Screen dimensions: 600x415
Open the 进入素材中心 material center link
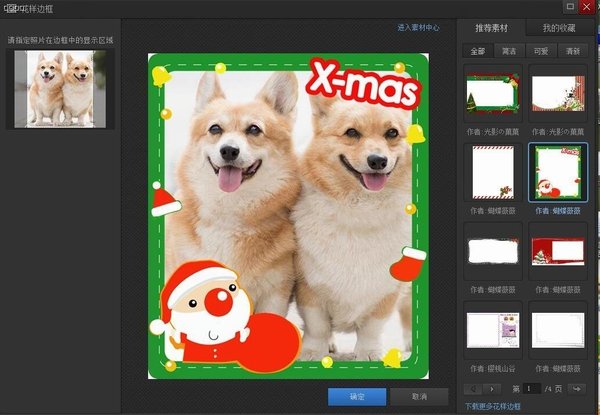418,28
